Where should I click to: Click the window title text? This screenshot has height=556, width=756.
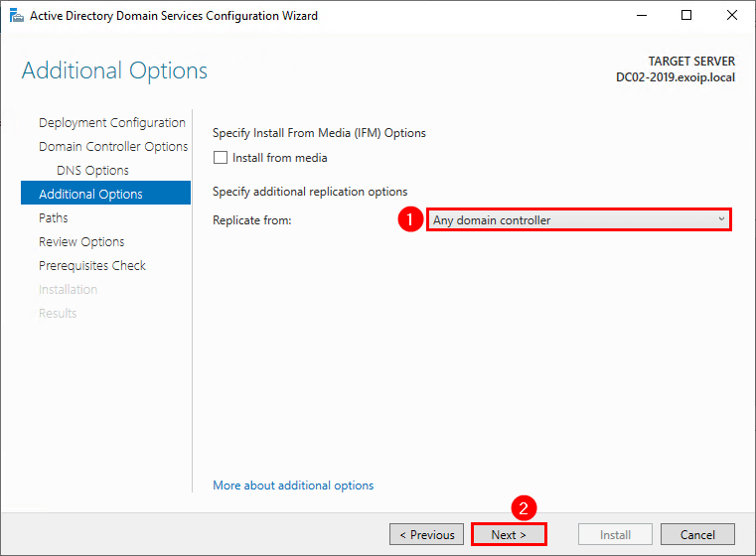click(174, 16)
